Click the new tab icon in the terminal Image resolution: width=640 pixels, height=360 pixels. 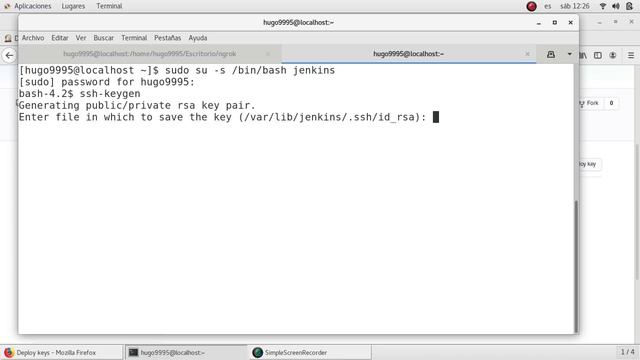551,54
